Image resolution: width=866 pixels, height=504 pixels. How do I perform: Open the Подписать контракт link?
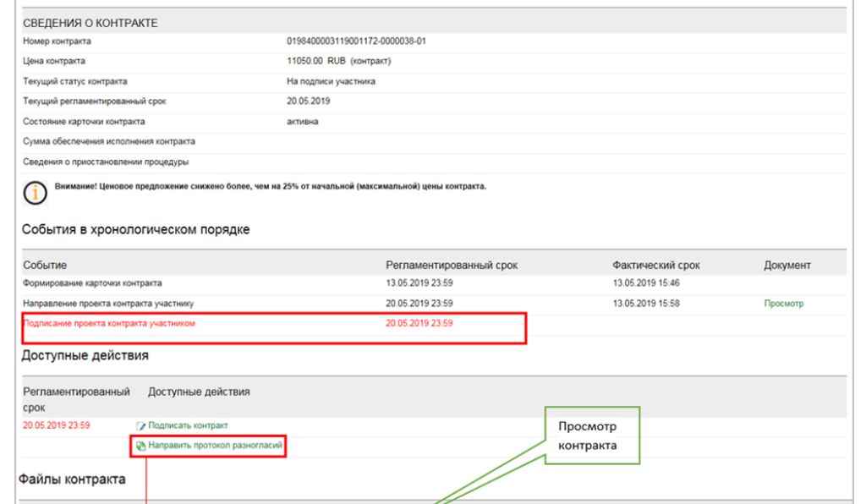[188, 425]
